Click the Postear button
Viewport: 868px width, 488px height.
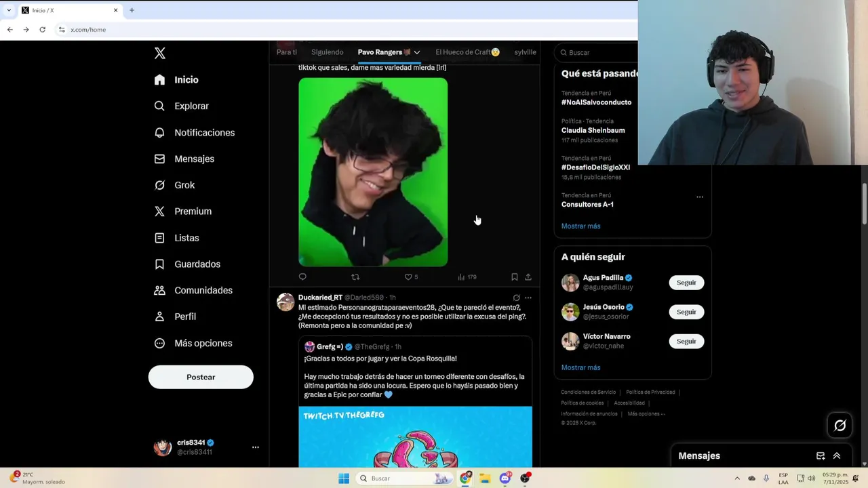[x=201, y=377]
